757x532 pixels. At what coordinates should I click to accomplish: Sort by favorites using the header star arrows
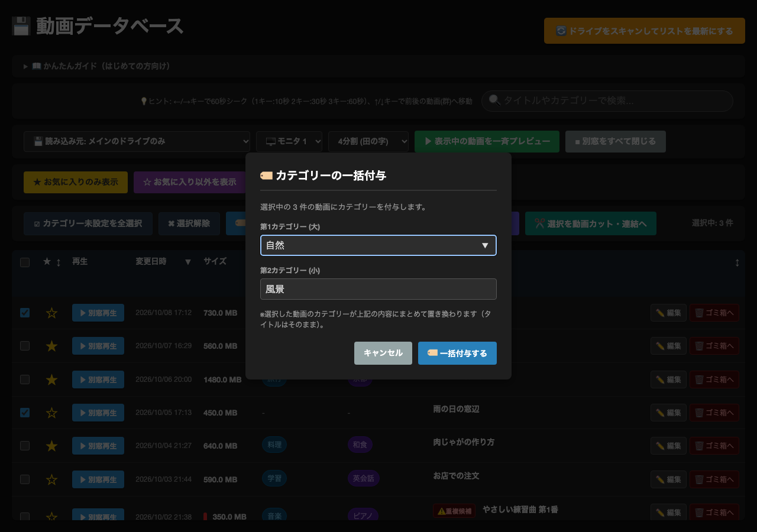[59, 262]
